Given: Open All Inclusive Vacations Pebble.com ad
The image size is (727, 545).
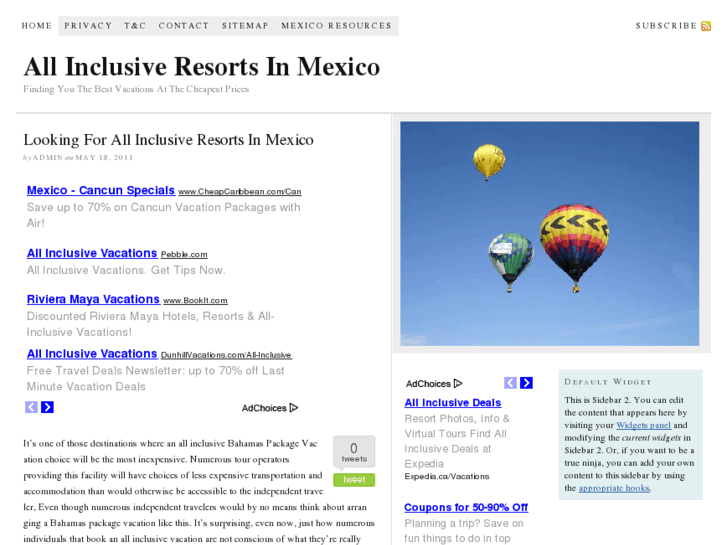Looking at the screenshot, I should pos(92,253).
